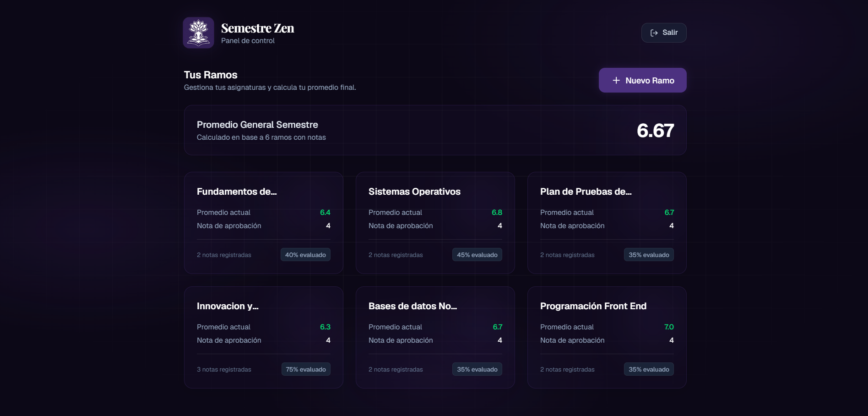The width and height of the screenshot is (868, 416).
Task: Click the Panel de control subtitle
Action: pyautogui.click(x=248, y=41)
